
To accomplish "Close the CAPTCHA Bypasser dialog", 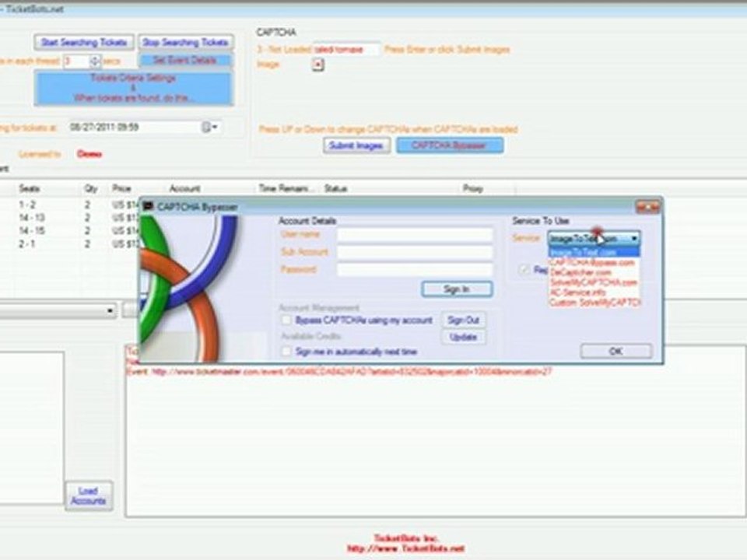I will click(648, 207).
